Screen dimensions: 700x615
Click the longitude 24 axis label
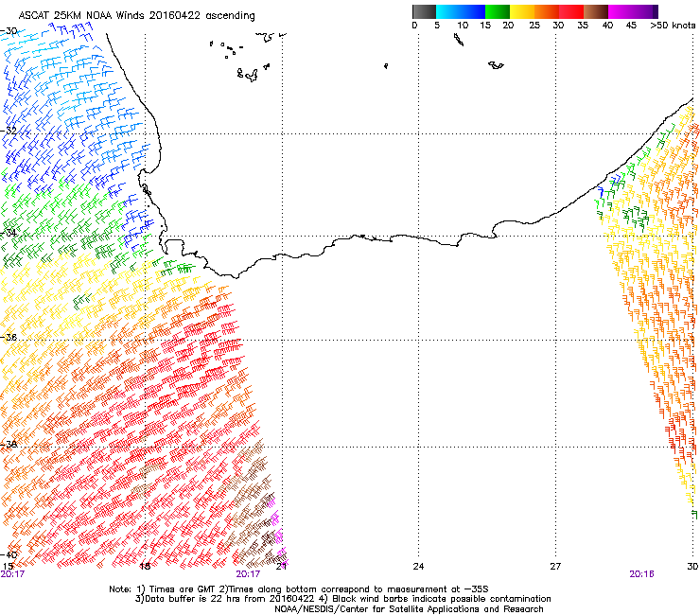[418, 567]
